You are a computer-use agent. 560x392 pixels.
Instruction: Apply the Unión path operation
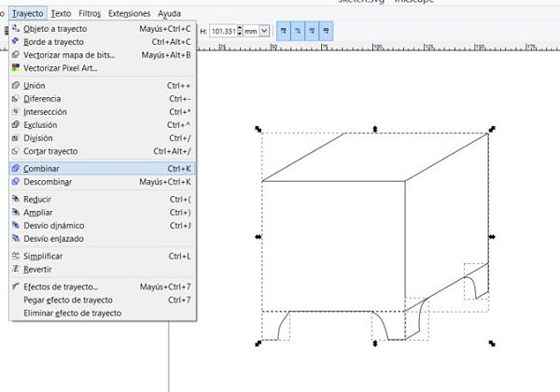point(103,85)
